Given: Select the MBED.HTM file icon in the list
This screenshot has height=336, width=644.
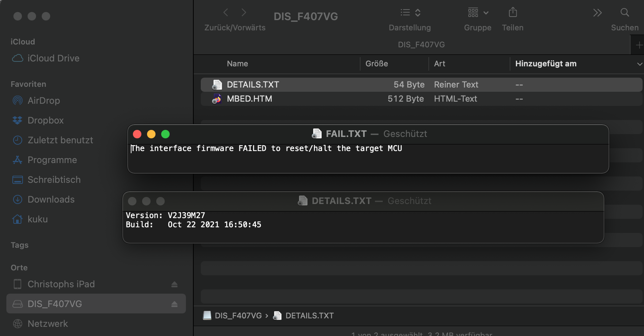Looking at the screenshot, I should click(217, 99).
